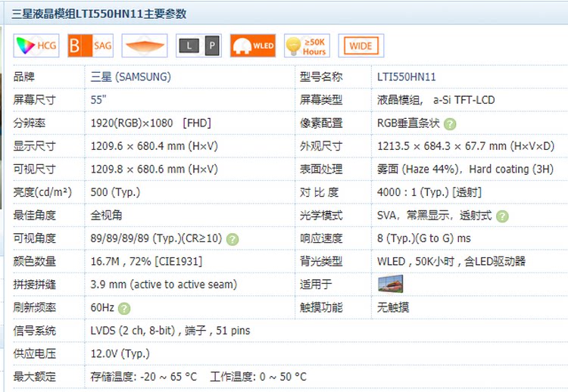
Task: Open help icon beside 89/89/89/89 viewing angle
Action: click(x=233, y=239)
